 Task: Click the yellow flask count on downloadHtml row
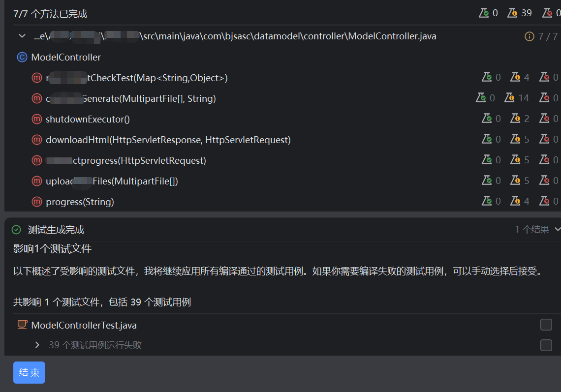point(521,139)
